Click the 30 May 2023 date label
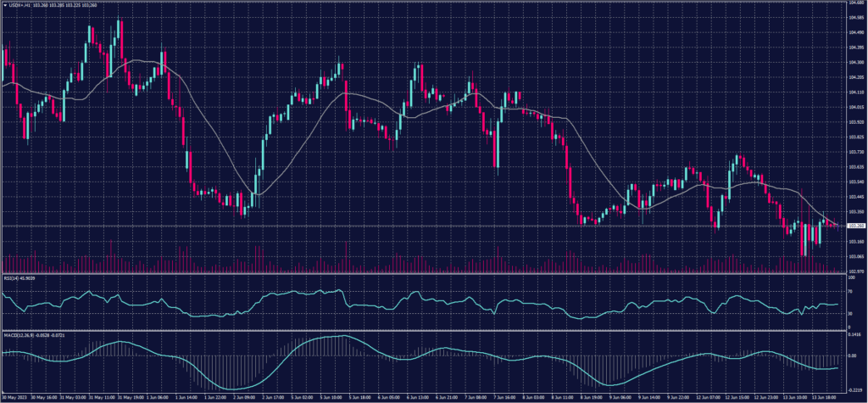 click(x=15, y=396)
